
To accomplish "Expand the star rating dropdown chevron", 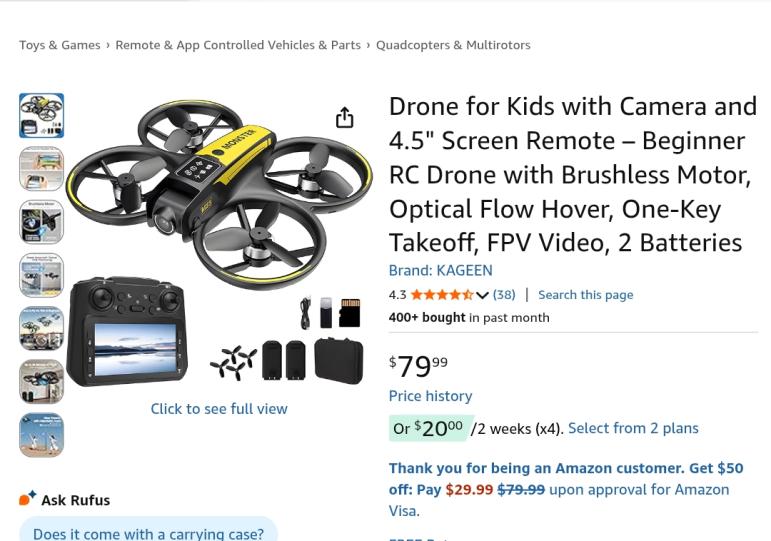I will [482, 295].
